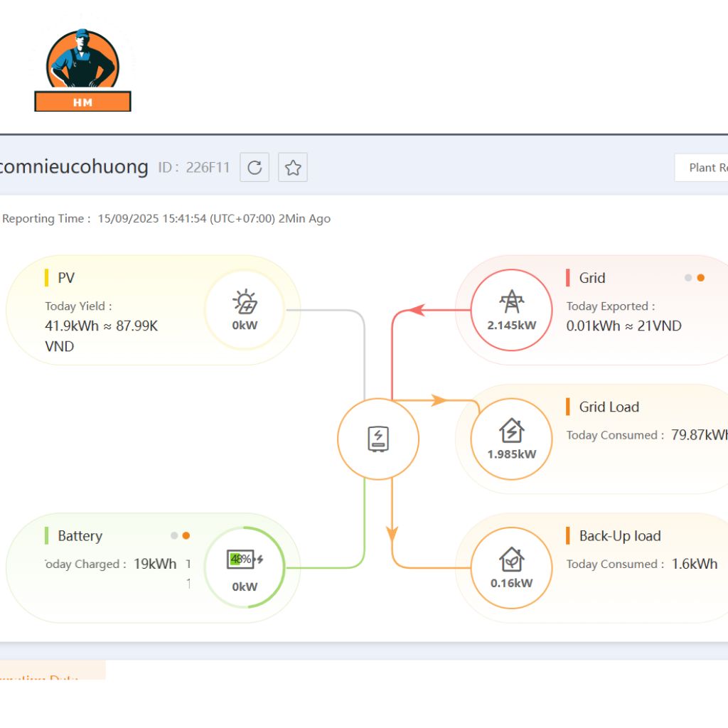Click the refresh icon next to plant ID
This screenshot has width=728, height=728.
255,168
